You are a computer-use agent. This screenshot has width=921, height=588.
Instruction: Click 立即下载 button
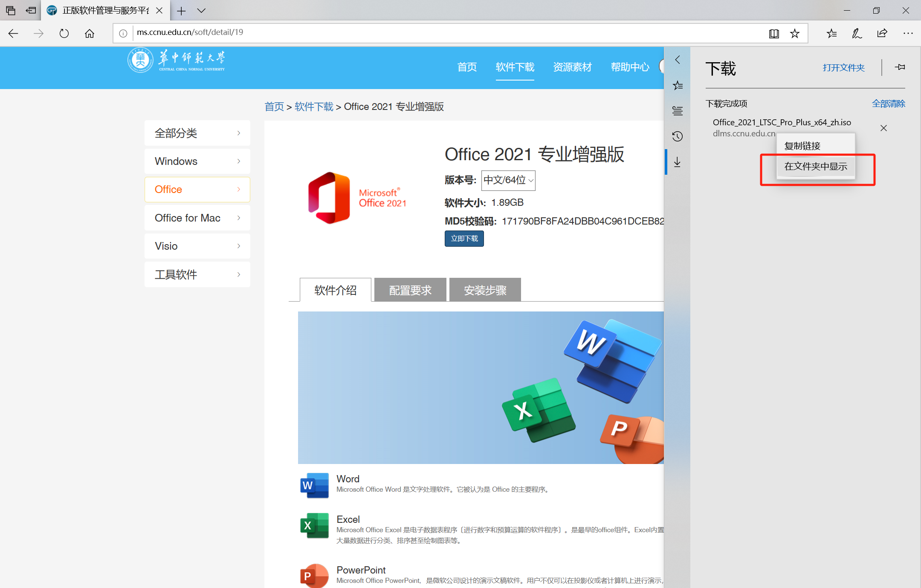[x=464, y=239]
